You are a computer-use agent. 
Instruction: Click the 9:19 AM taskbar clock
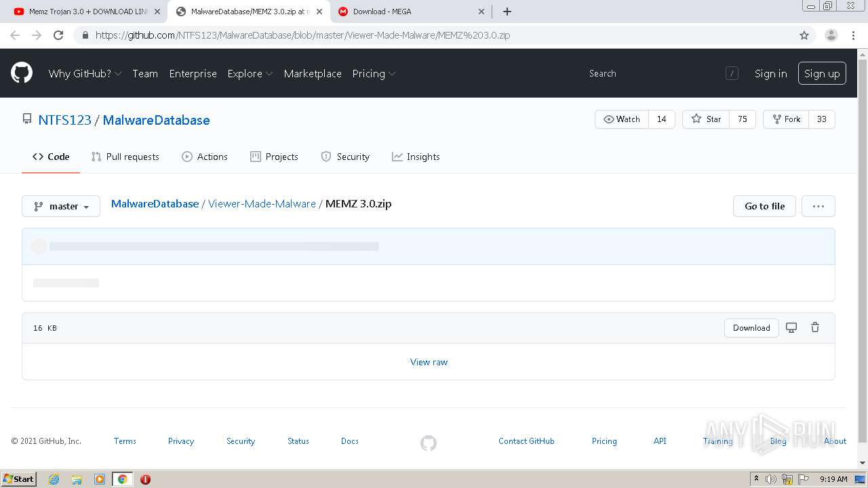coord(833,479)
